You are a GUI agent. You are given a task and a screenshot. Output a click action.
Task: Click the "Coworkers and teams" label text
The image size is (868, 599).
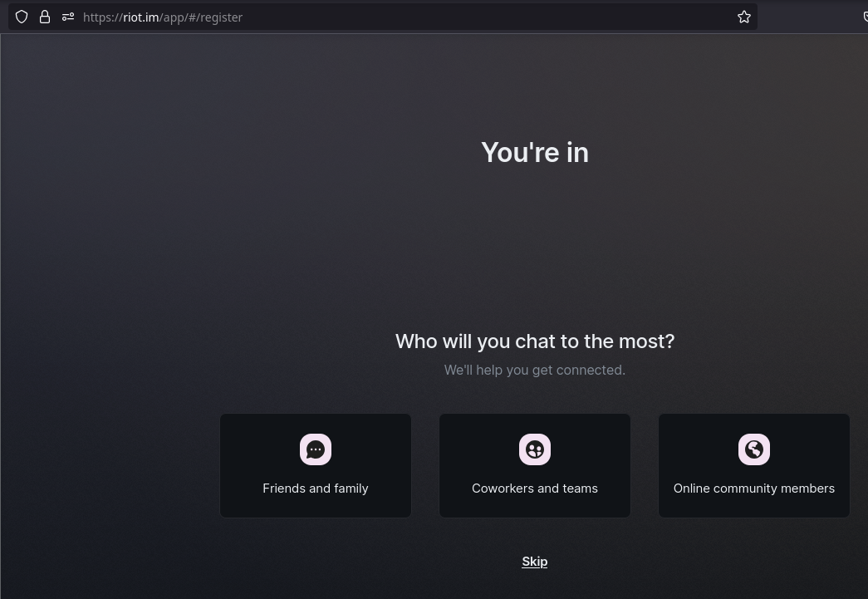(x=535, y=489)
